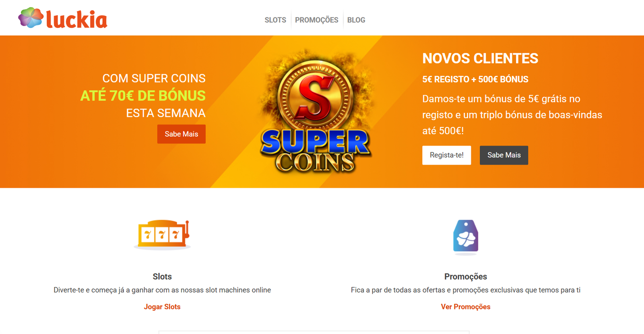Click the colorful Luckia clover logo icon
644x334 pixels.
[x=31, y=18]
